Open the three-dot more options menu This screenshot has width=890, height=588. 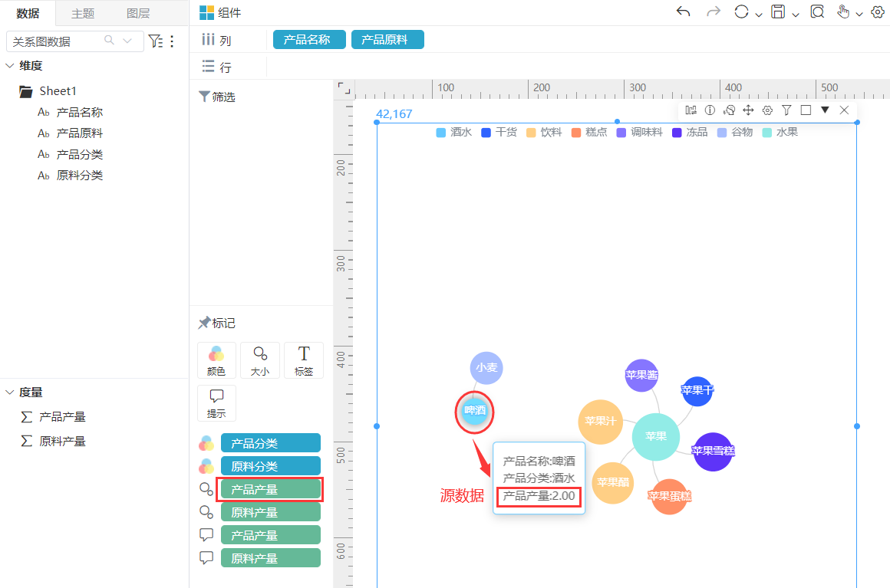(172, 41)
